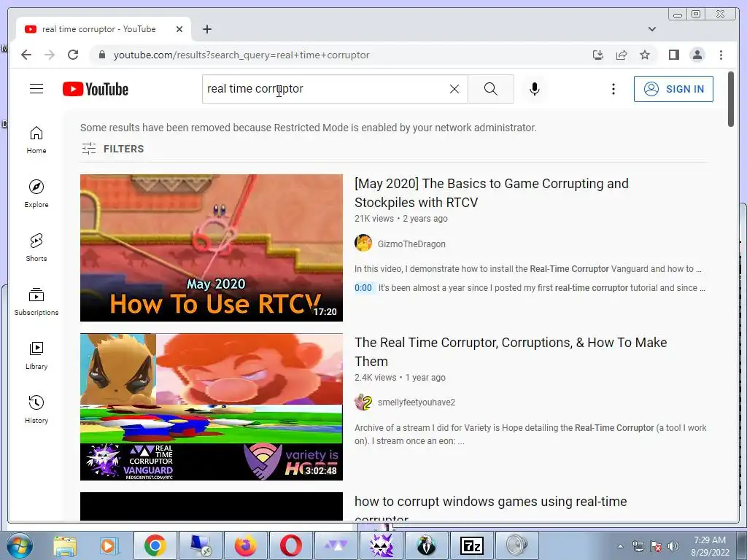The image size is (747, 560).
Task: Open Opera from the taskbar
Action: (x=290, y=545)
